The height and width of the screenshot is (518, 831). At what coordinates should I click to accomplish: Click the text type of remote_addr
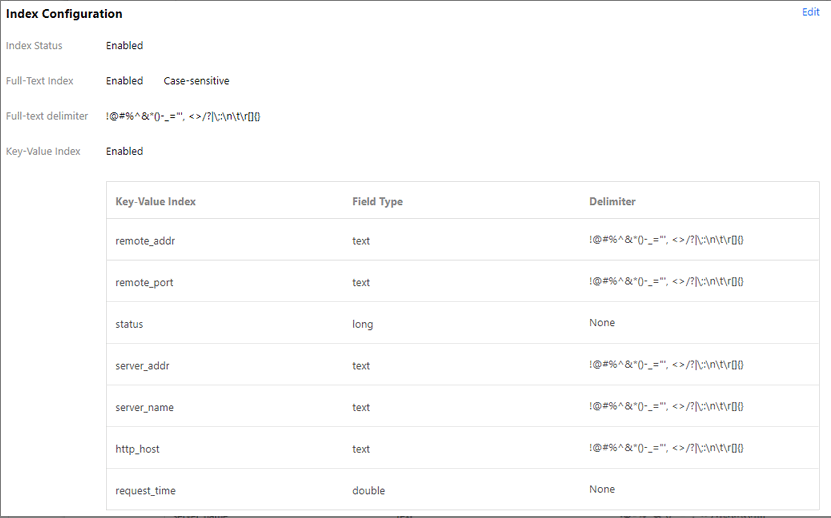(361, 241)
